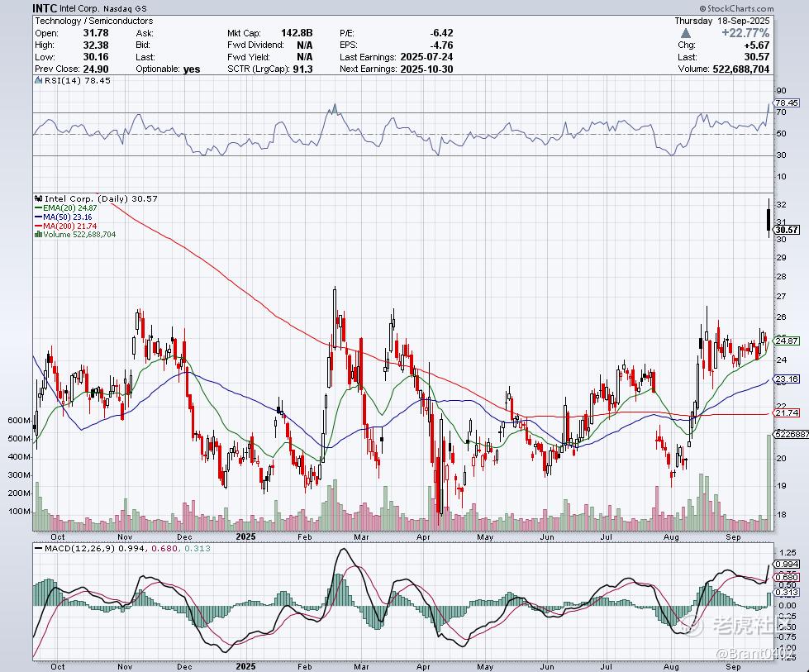Click the 'MACD(12,26,9)' panel label
Image resolution: width=809 pixels, height=672 pixels.
[80, 548]
